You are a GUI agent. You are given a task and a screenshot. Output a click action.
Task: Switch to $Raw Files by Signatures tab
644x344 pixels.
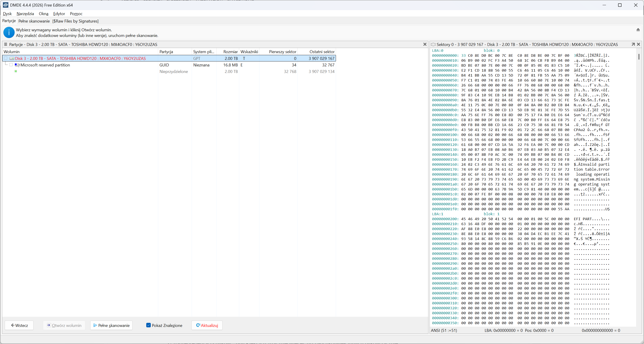click(x=76, y=21)
